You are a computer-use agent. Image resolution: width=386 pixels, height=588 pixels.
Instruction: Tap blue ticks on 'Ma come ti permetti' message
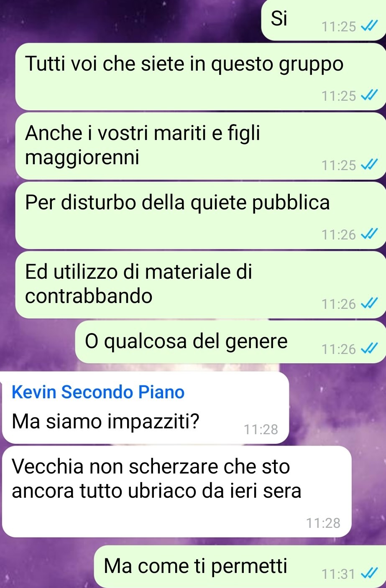[369, 574]
